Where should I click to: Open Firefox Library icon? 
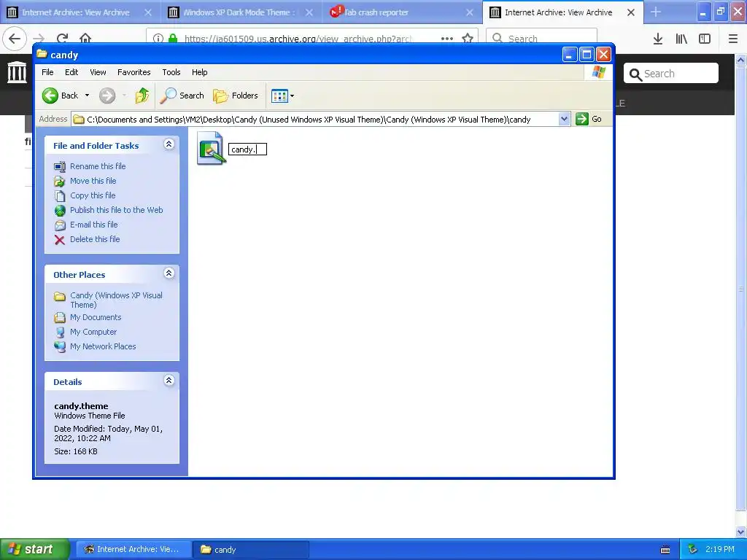[x=681, y=39]
